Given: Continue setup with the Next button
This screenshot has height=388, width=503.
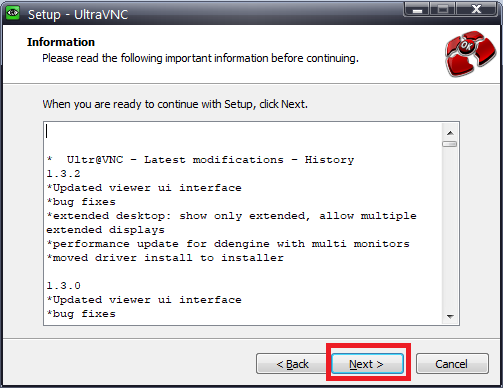Looking at the screenshot, I should pyautogui.click(x=367, y=364).
